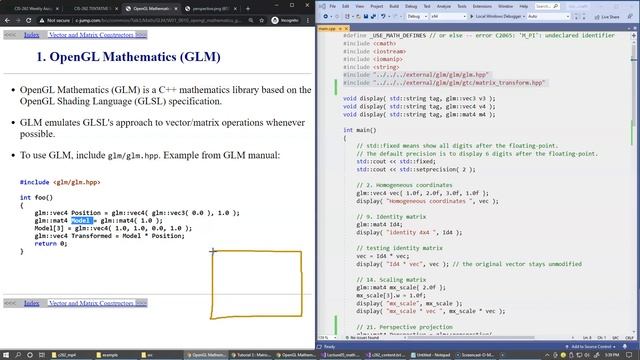The image size is (640, 360).
Task: Click Add to Source Control
Action: click(590, 347)
